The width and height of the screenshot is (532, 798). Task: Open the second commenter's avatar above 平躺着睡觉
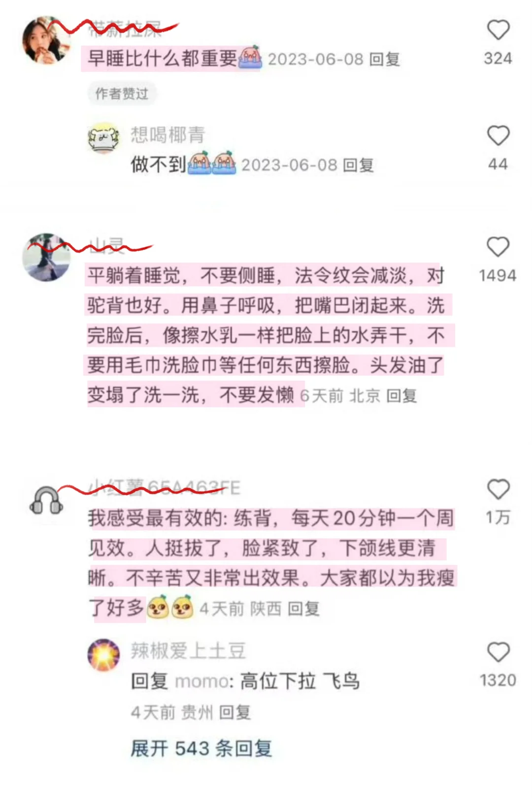(46, 257)
